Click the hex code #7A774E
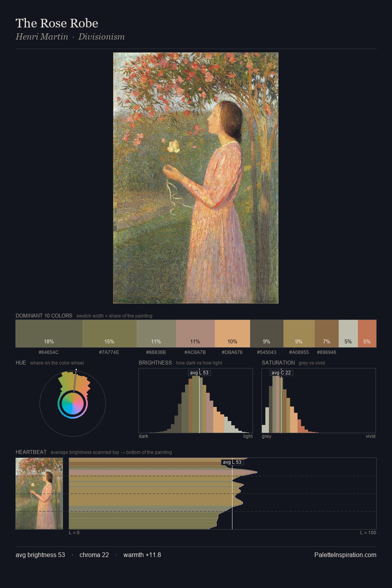The height and width of the screenshot is (588, 392). (x=109, y=352)
